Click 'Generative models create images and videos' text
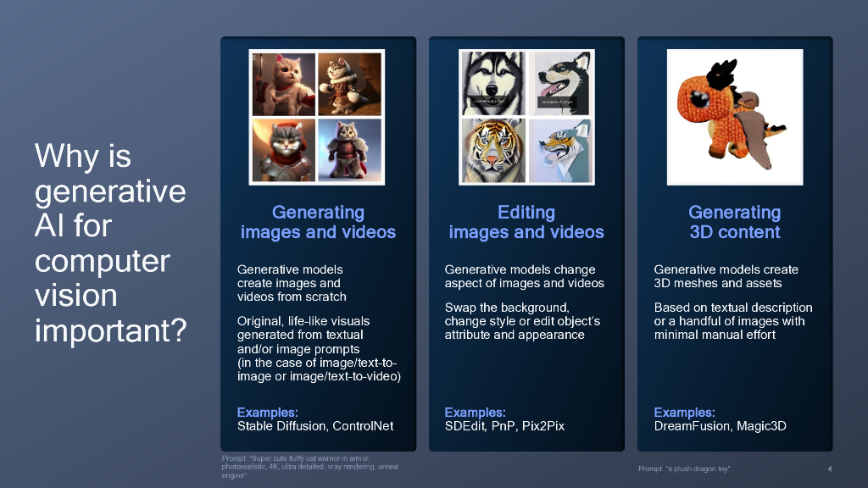The width and height of the screenshot is (868, 488). [292, 283]
